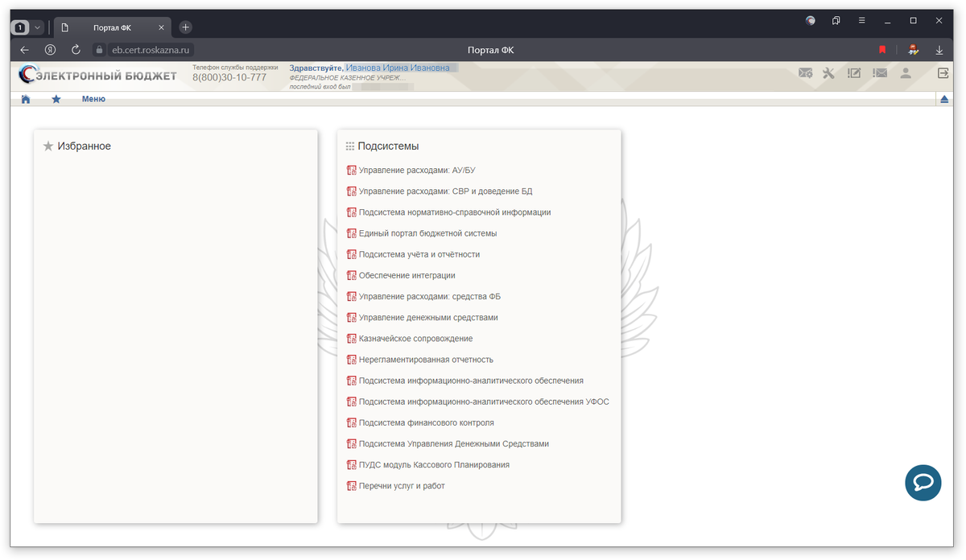Click the user name Иванова Ирина Ивановна
The height and width of the screenshot is (560, 966).
(398, 68)
